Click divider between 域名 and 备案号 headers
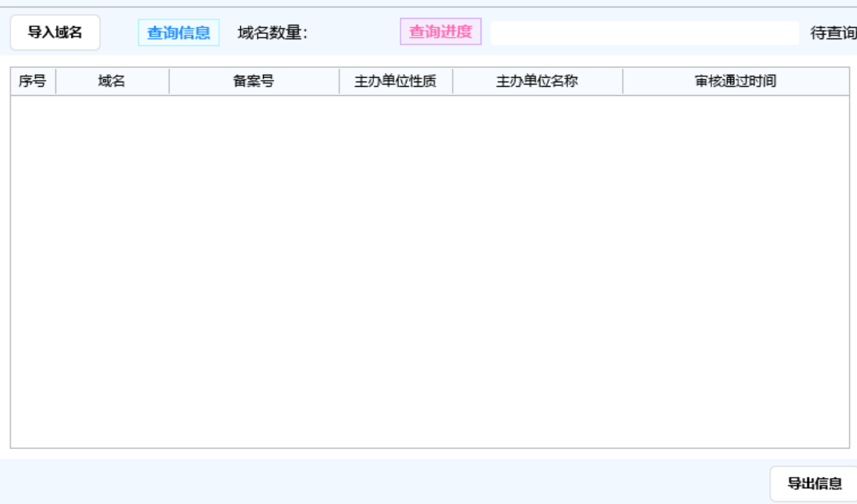 (x=169, y=82)
